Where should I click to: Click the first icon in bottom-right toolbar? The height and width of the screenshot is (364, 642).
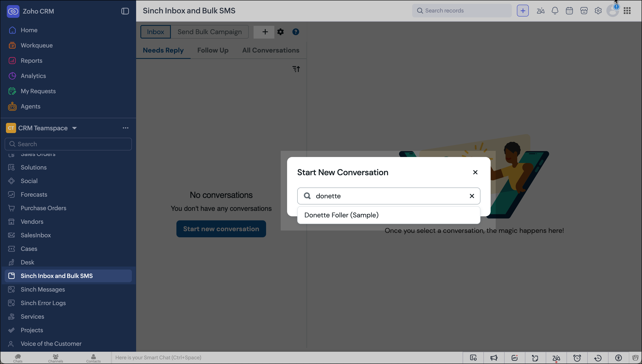[x=473, y=358]
